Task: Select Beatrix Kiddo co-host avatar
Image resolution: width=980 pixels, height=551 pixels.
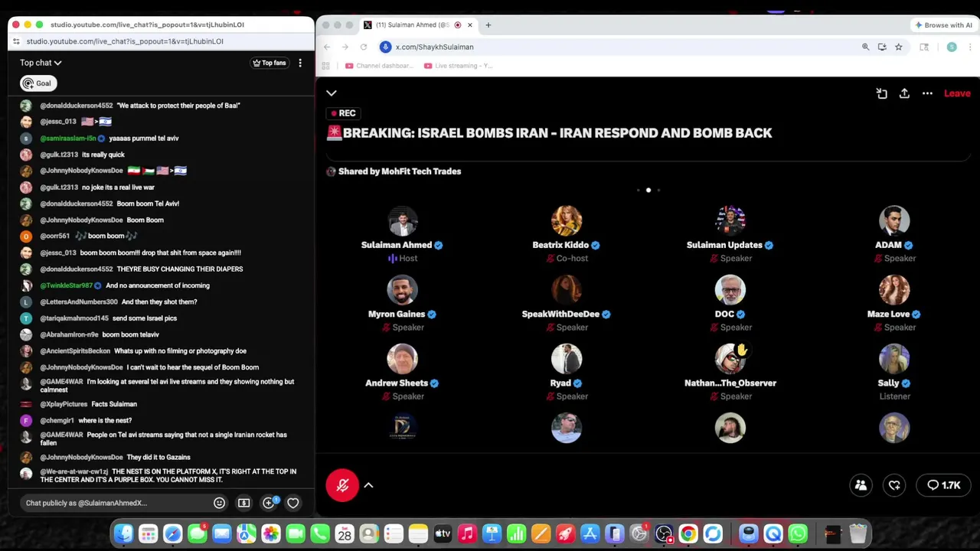Action: [566, 221]
